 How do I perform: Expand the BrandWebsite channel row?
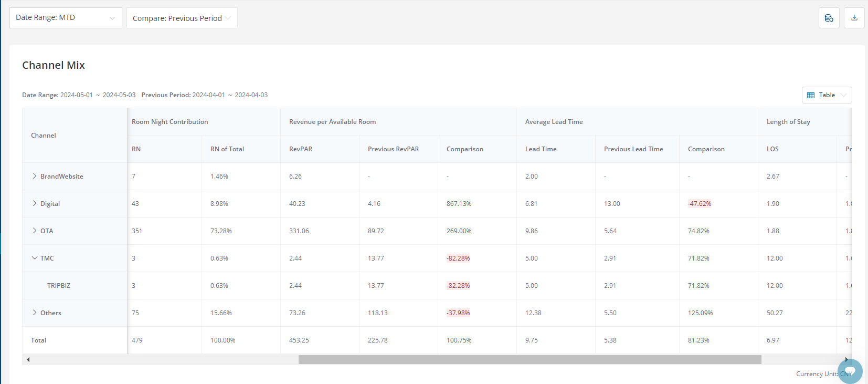tap(35, 176)
